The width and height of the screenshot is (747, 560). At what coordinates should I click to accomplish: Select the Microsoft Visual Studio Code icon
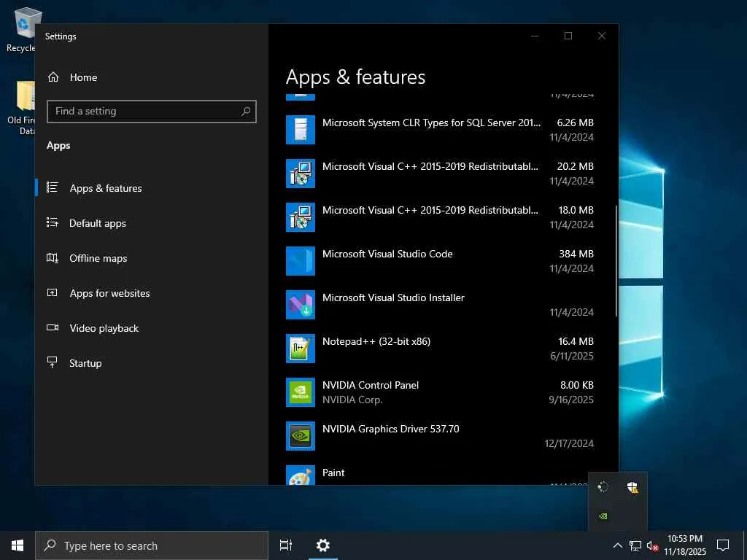(x=300, y=261)
